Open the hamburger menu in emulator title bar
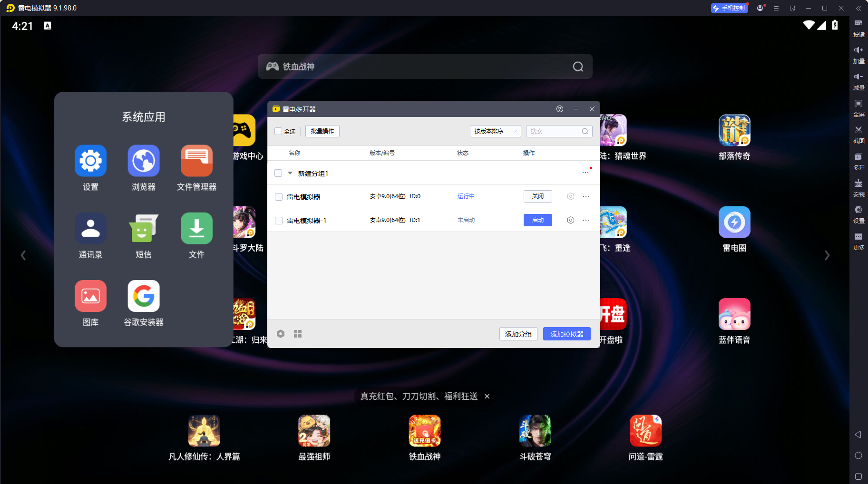The image size is (868, 484). [776, 8]
